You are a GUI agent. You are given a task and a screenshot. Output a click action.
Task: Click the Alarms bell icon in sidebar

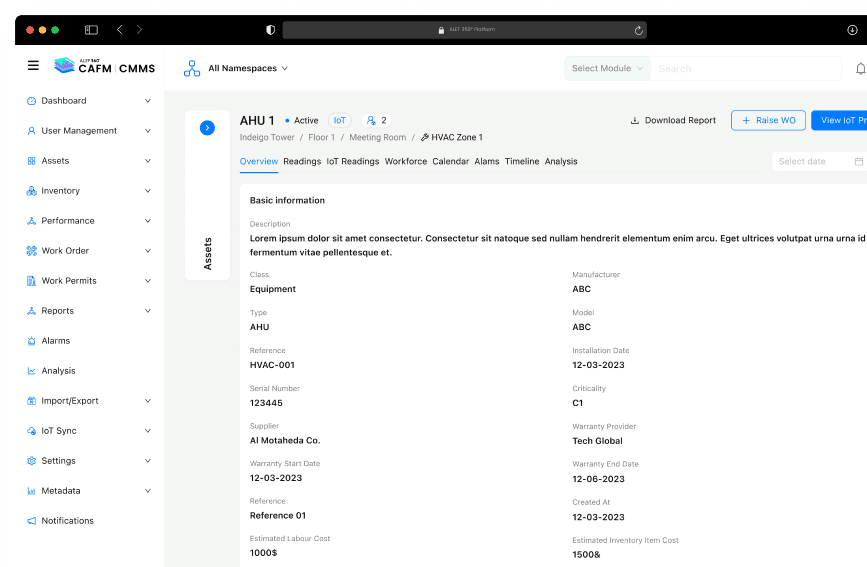32,341
